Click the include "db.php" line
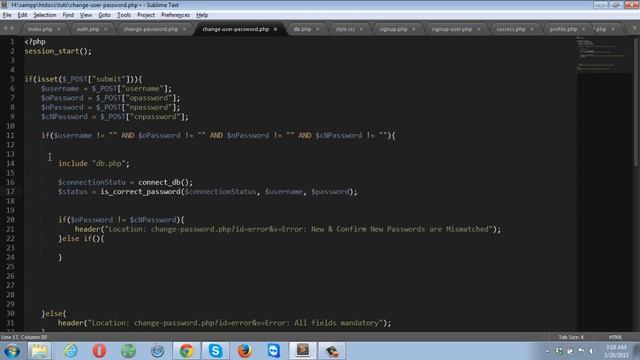This screenshot has height=360, width=640. coord(94,164)
